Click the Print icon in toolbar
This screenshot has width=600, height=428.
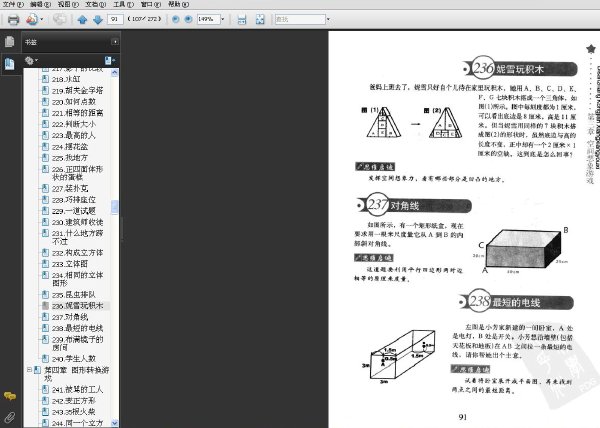coord(13,19)
